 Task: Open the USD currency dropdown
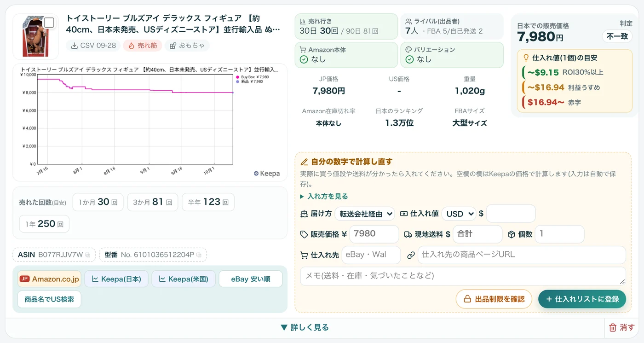point(459,214)
